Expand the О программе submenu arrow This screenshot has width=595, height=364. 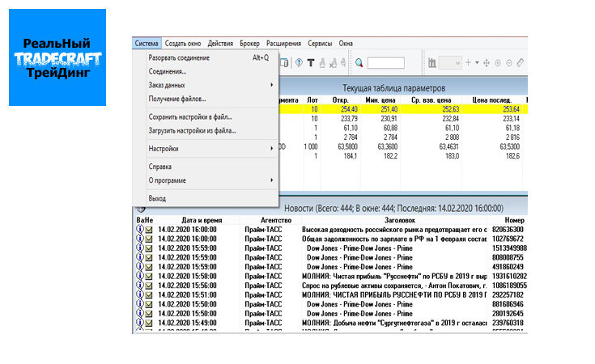tap(272, 180)
